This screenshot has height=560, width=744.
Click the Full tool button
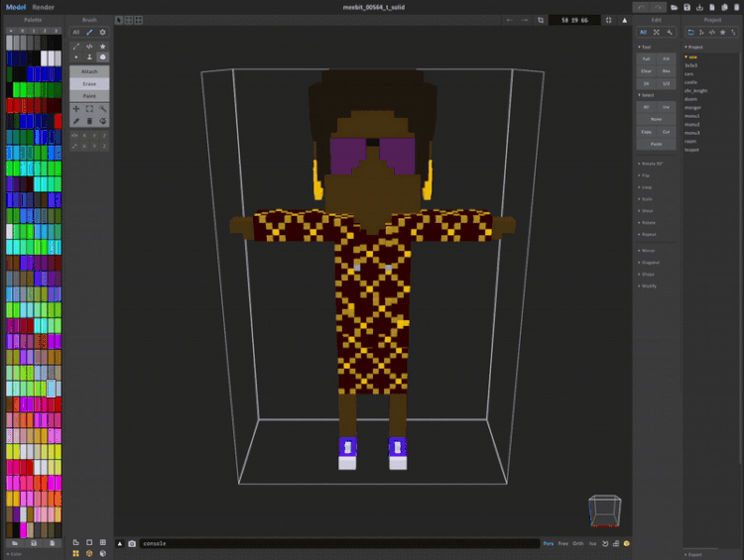646,58
